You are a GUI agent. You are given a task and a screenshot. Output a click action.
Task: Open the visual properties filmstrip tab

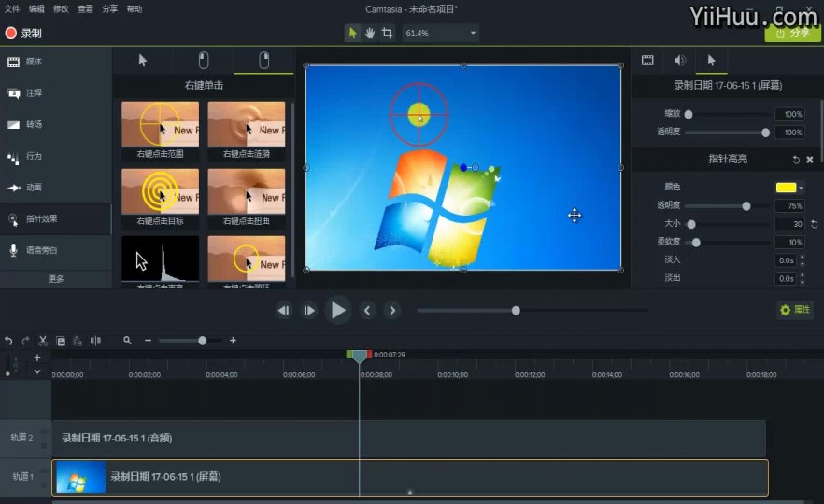click(647, 61)
